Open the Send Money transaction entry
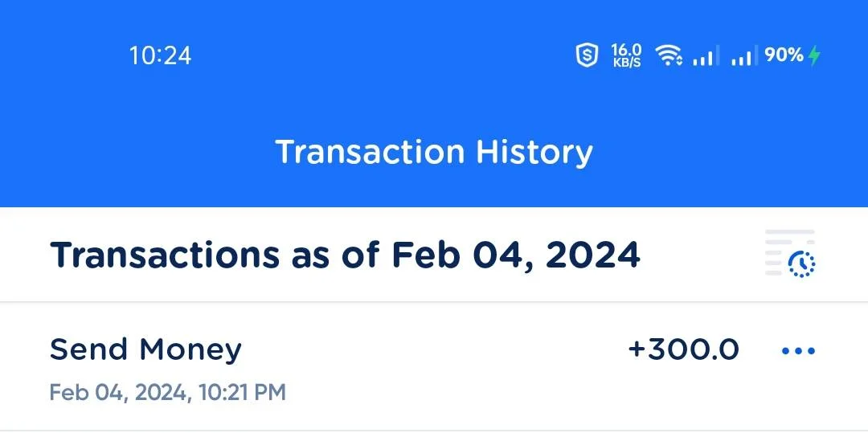868x433 pixels. [434, 366]
